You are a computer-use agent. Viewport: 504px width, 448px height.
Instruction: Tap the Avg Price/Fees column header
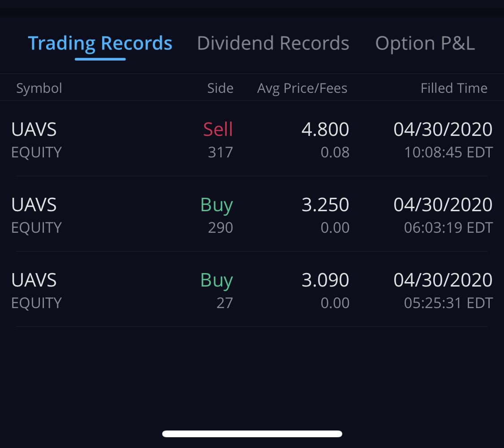tap(302, 88)
